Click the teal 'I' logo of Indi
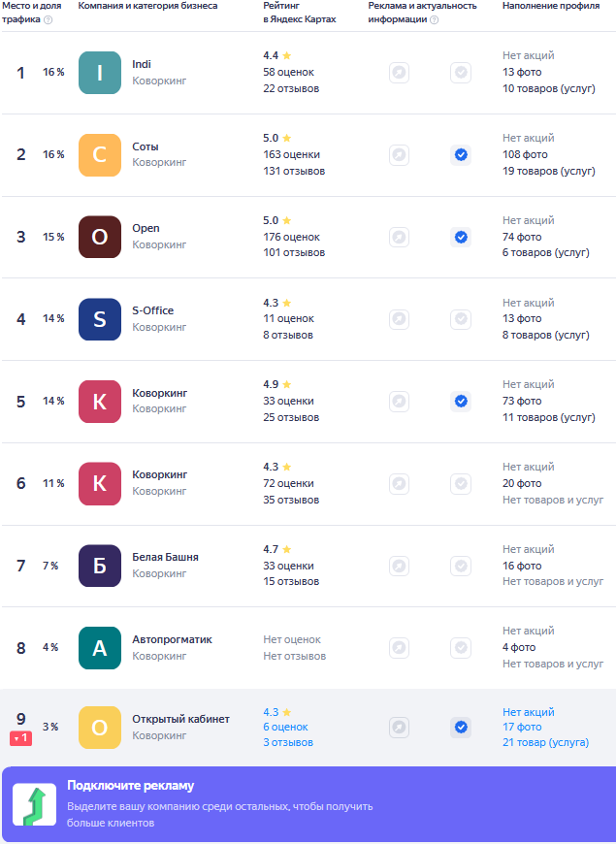This screenshot has width=616, height=844. pyautogui.click(x=99, y=73)
